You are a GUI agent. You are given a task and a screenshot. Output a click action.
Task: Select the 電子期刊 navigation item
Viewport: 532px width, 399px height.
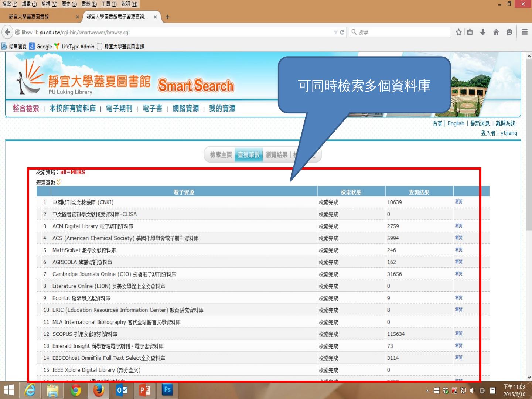point(119,108)
